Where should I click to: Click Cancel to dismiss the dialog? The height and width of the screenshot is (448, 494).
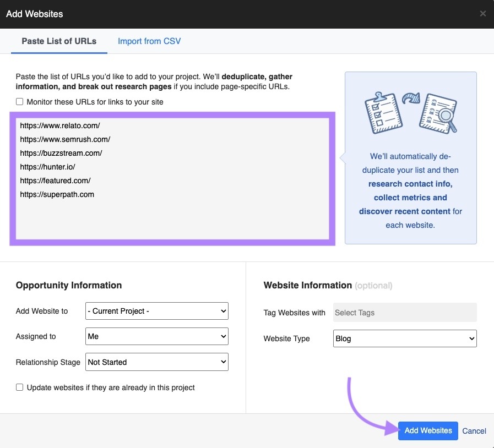(x=474, y=431)
